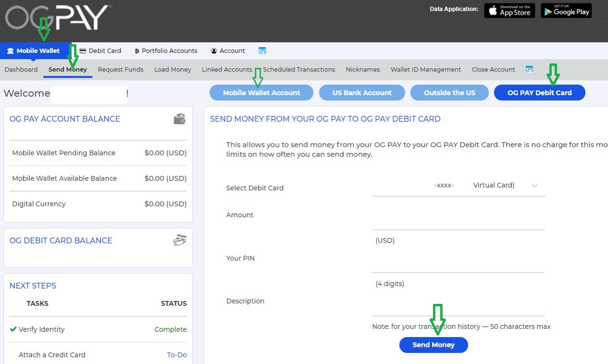Image resolution: width=608 pixels, height=364 pixels.
Task: Click the Amount input field
Action: [458, 221]
